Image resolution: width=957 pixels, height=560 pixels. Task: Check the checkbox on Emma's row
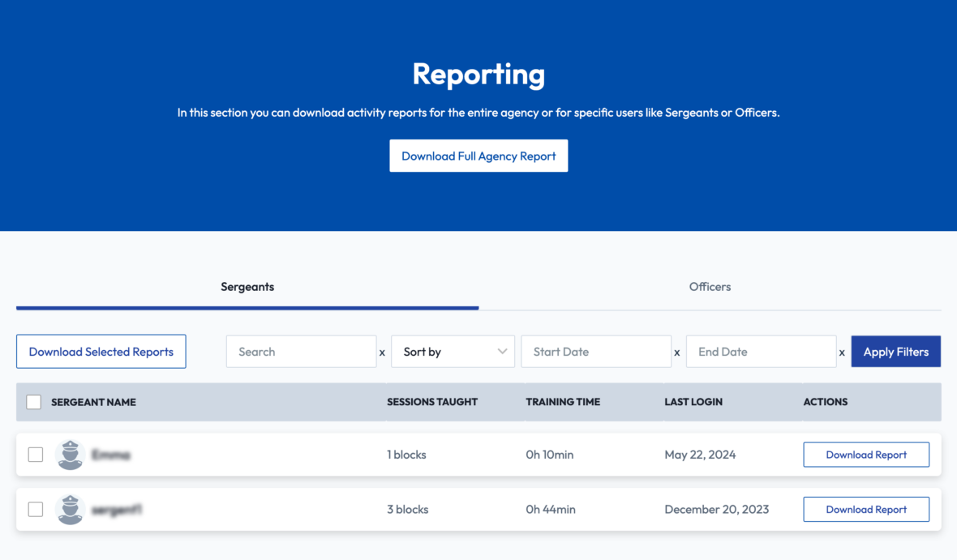pos(35,455)
